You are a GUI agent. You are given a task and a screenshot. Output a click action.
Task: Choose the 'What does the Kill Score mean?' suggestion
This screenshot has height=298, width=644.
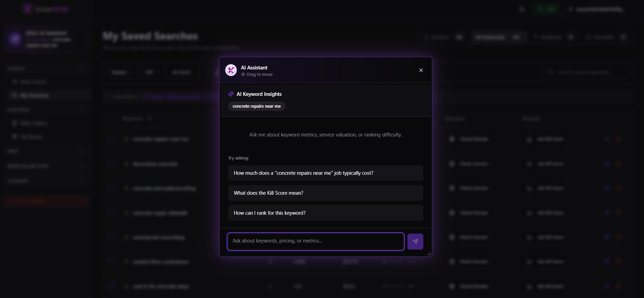click(325, 193)
